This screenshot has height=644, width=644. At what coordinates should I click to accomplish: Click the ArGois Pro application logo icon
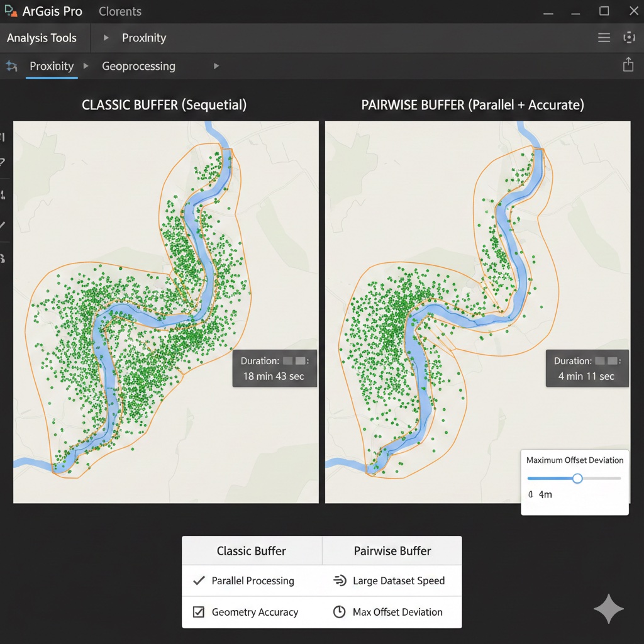(x=11, y=11)
